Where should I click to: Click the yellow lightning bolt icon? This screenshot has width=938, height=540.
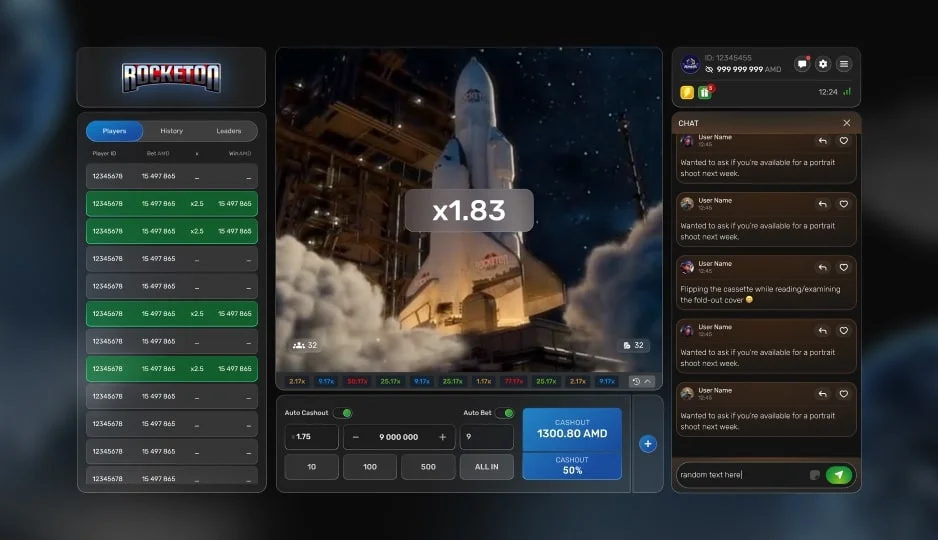coord(687,92)
